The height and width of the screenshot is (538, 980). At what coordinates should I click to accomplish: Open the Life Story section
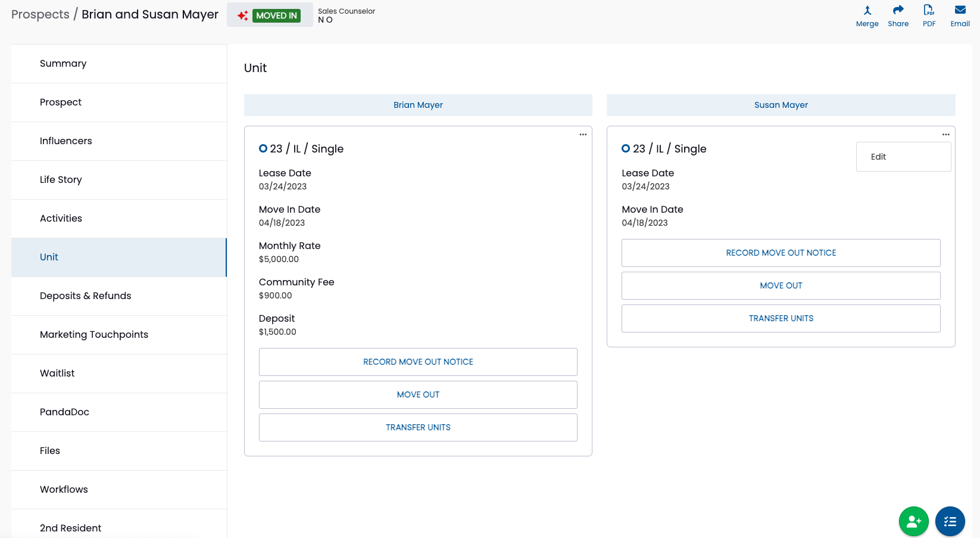[x=119, y=180]
